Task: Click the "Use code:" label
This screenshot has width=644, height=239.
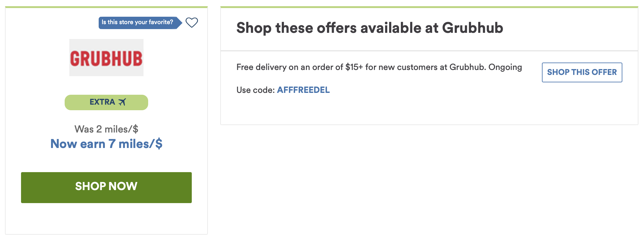Action: (255, 90)
